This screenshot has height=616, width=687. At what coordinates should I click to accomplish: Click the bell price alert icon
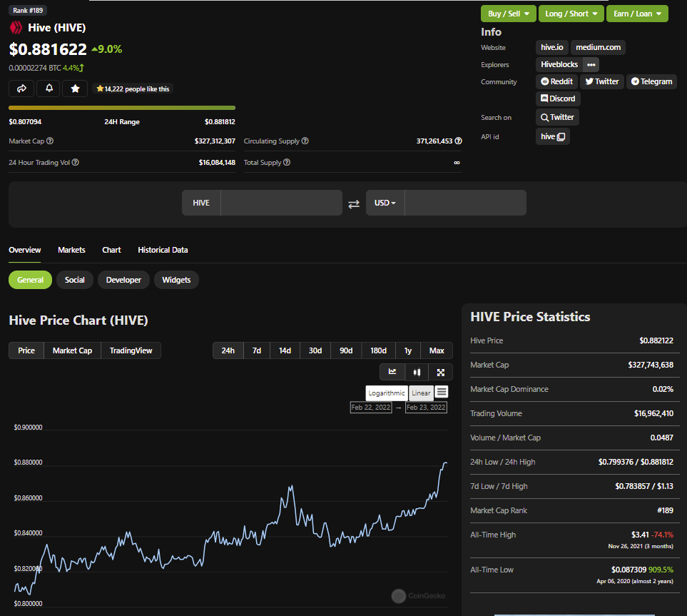[49, 89]
